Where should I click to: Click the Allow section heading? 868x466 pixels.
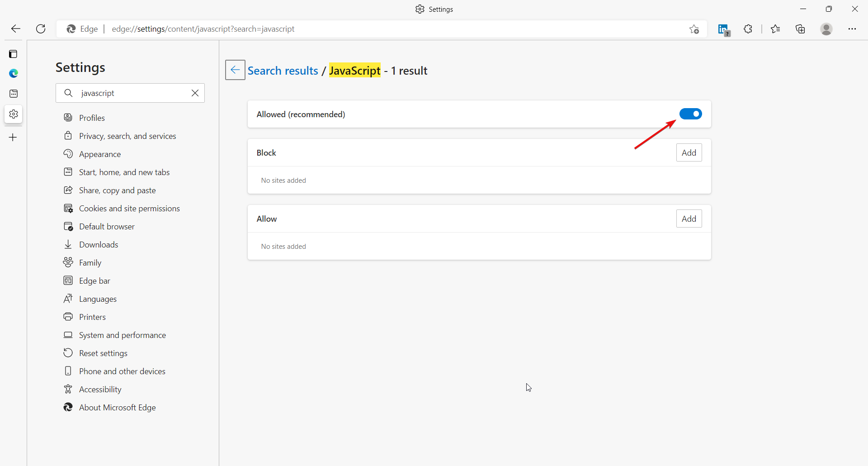coord(267,219)
